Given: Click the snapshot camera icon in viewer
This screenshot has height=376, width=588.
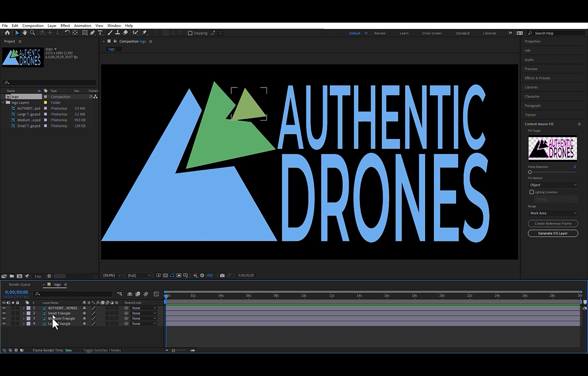Looking at the screenshot, I should (222, 276).
